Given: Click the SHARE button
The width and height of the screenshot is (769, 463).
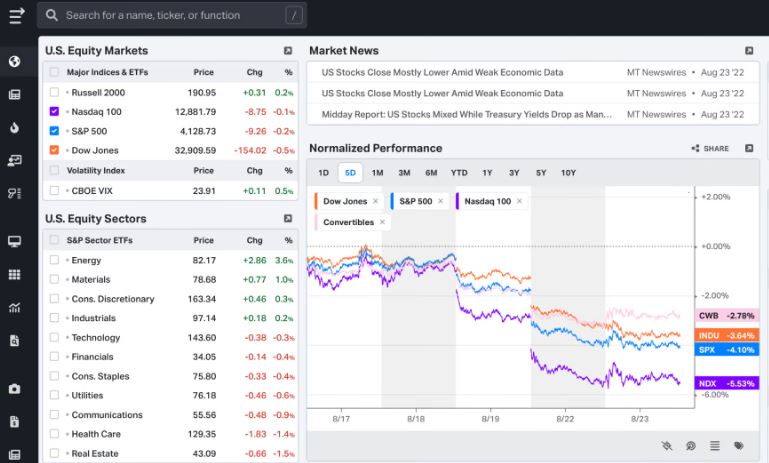Looking at the screenshot, I should click(710, 148).
